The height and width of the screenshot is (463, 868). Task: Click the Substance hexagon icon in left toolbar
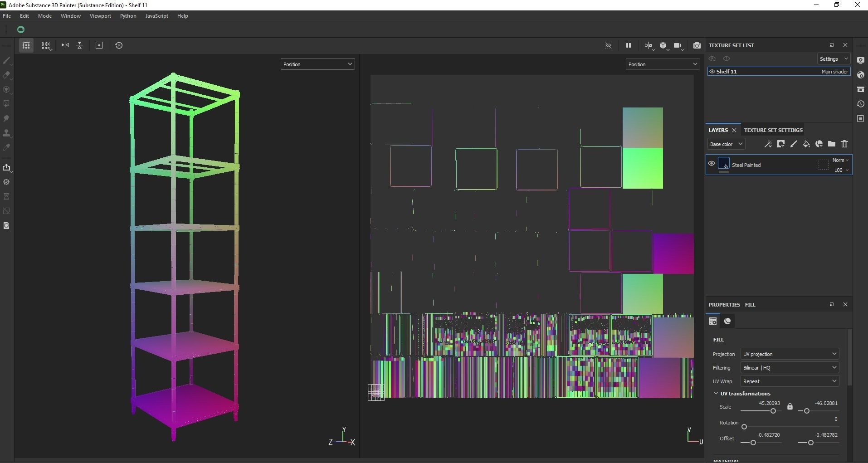7,182
